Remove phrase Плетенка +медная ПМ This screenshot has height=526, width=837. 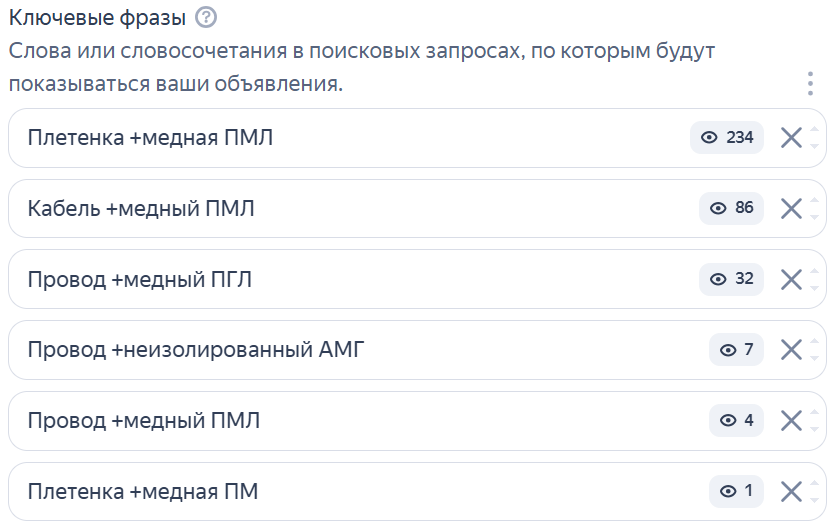pos(791,491)
